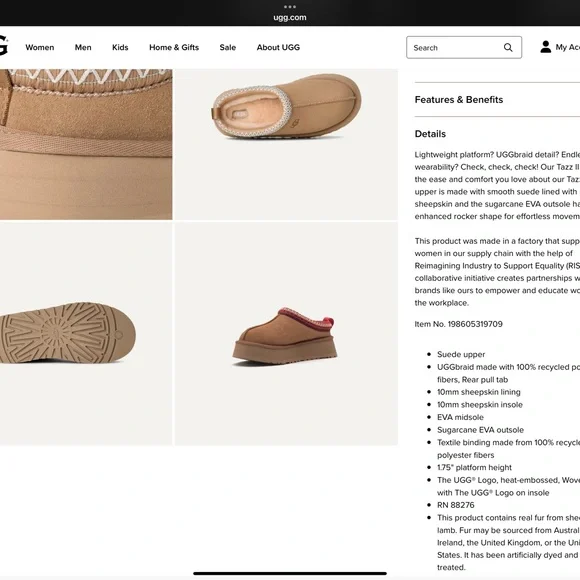580x580 pixels.
Task: View the rear-angle slipper product image
Action: point(286,334)
